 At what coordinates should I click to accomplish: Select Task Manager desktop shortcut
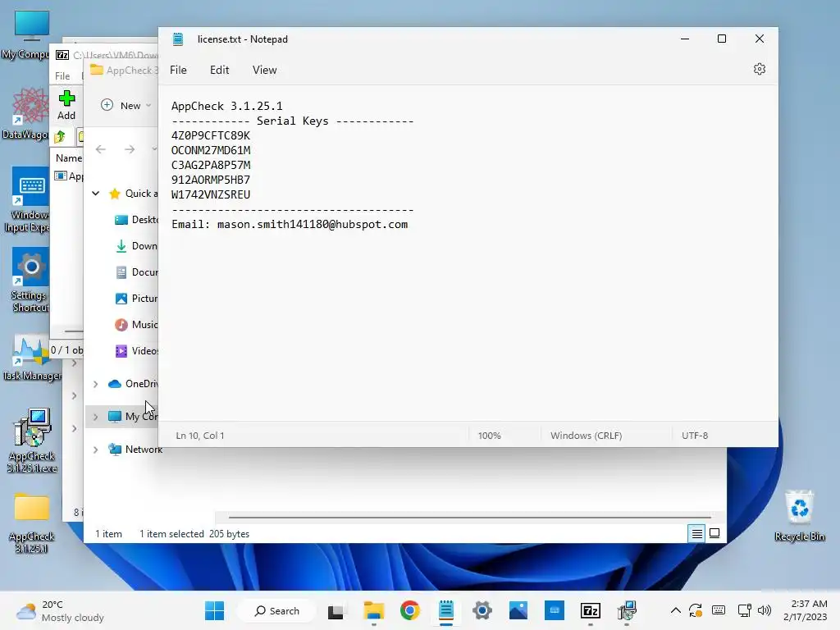pos(31,358)
